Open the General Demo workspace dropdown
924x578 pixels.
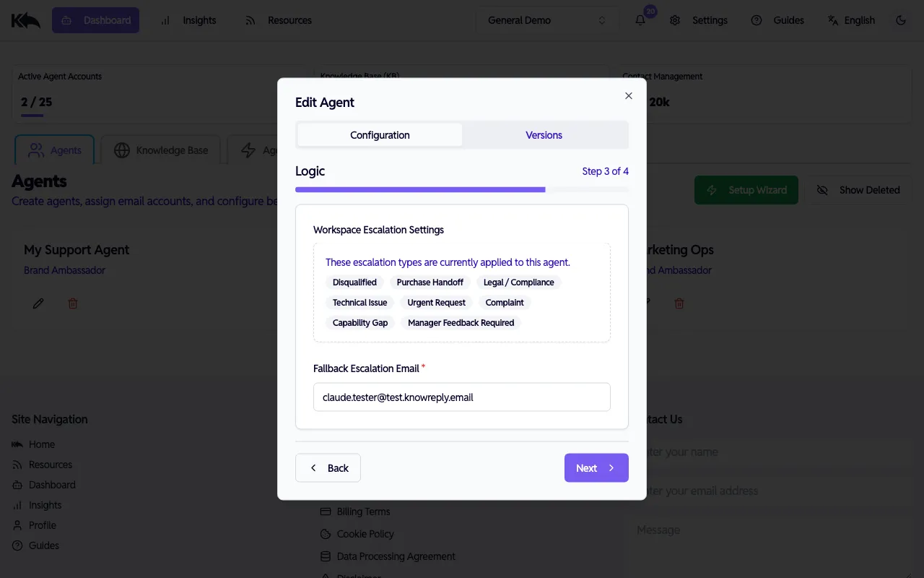pos(546,20)
